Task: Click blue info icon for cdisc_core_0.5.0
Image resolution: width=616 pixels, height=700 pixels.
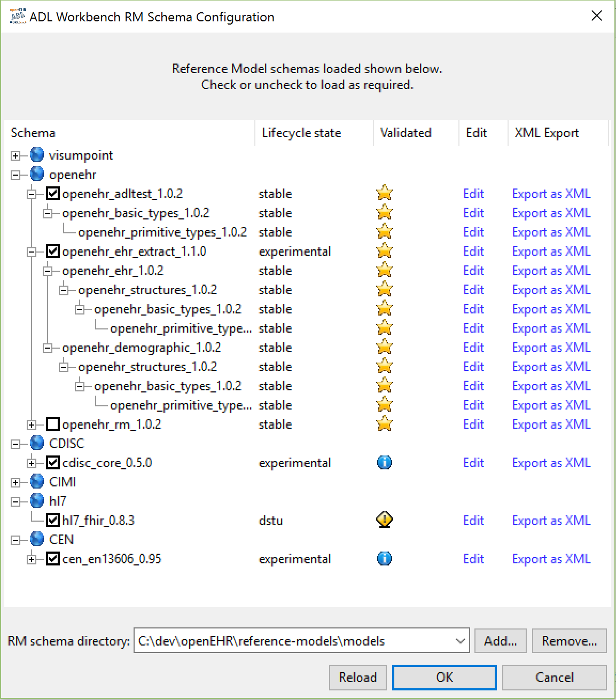Action: (385, 462)
